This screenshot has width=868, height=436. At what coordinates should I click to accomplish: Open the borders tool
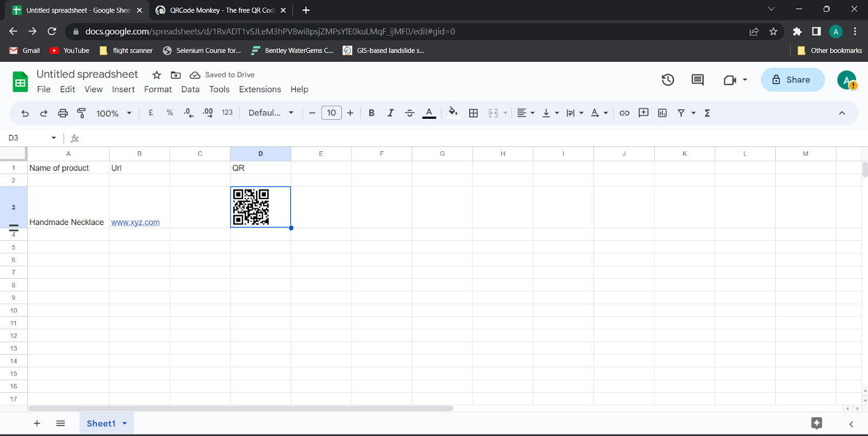474,113
